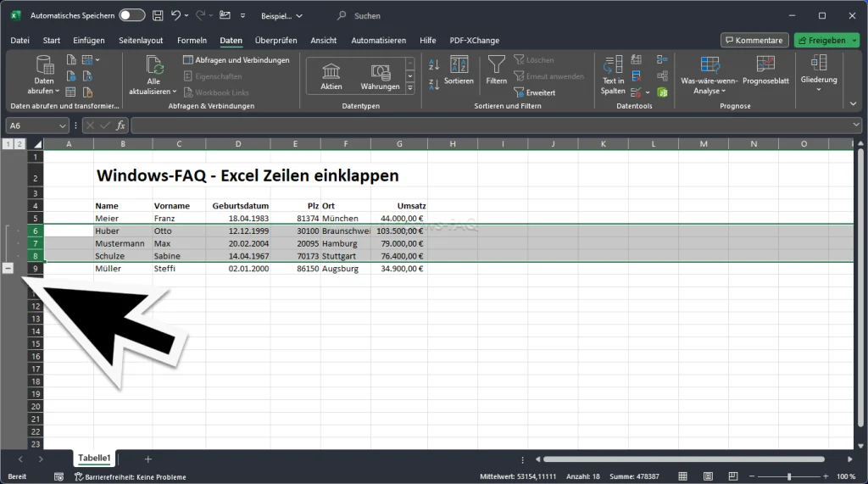Add a new sheet with plus
The height and width of the screenshot is (484, 868).
[147, 459]
